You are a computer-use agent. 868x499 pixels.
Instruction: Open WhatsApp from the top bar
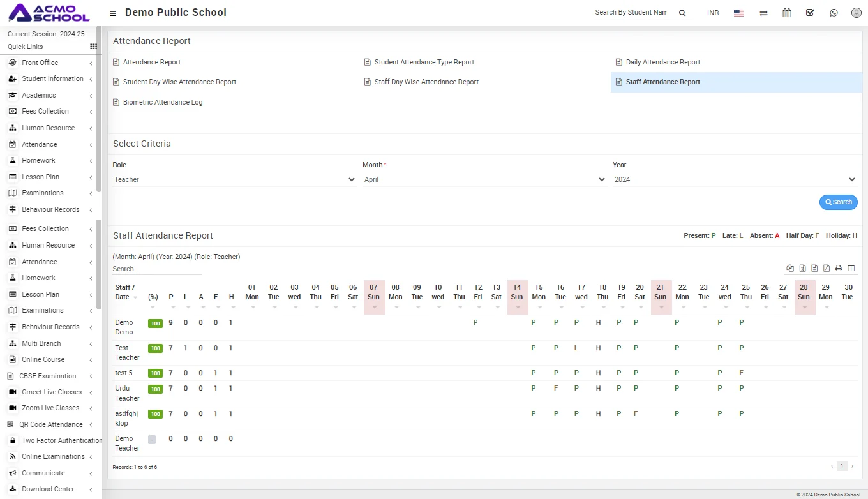coord(834,13)
